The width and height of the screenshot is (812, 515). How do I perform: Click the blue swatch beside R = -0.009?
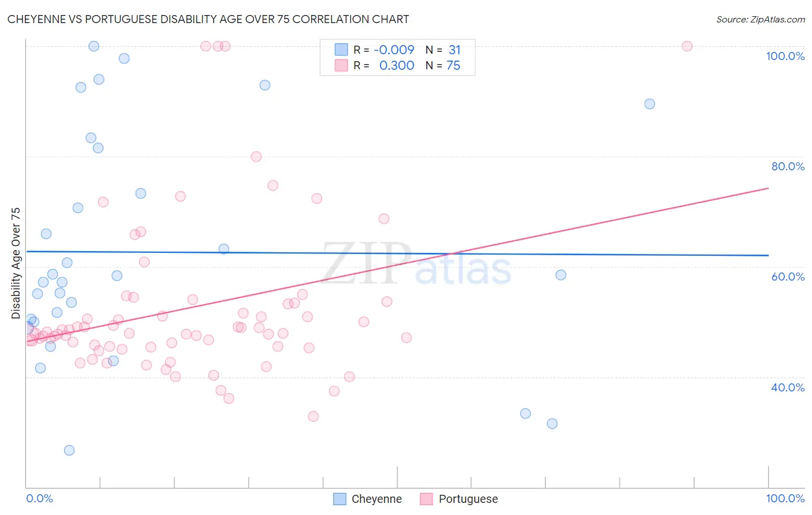click(x=341, y=50)
